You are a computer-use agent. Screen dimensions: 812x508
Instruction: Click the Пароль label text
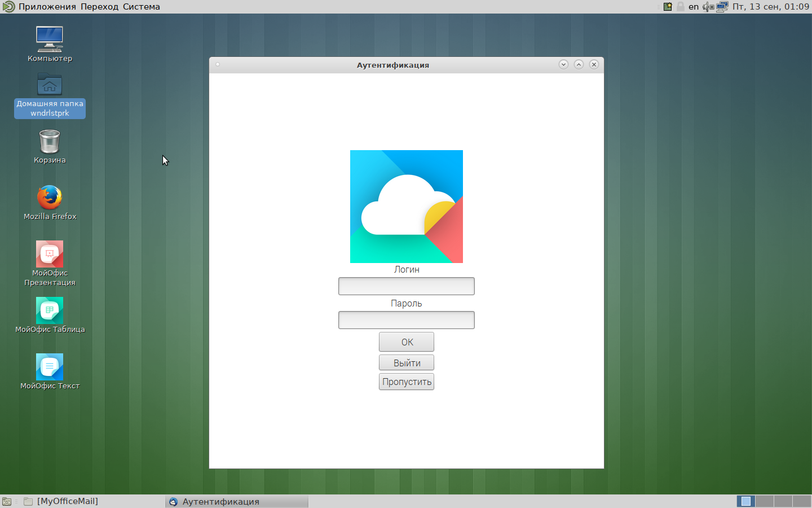407,304
